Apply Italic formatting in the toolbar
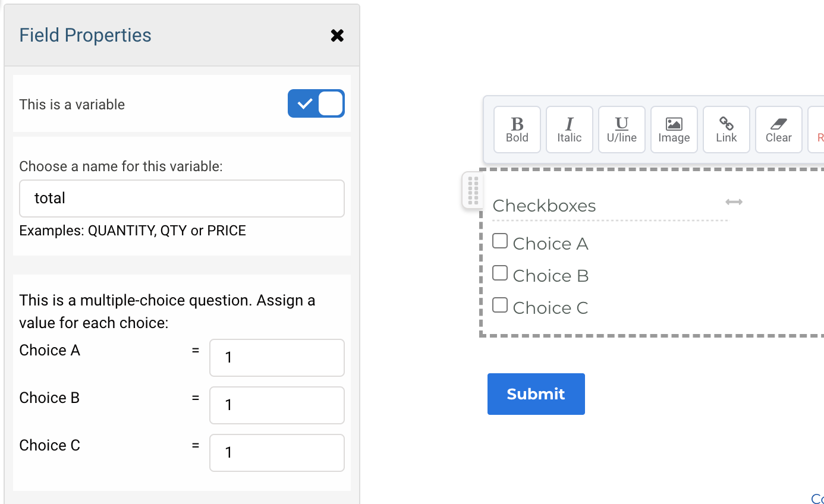Image resolution: width=824 pixels, height=504 pixels. click(x=569, y=129)
